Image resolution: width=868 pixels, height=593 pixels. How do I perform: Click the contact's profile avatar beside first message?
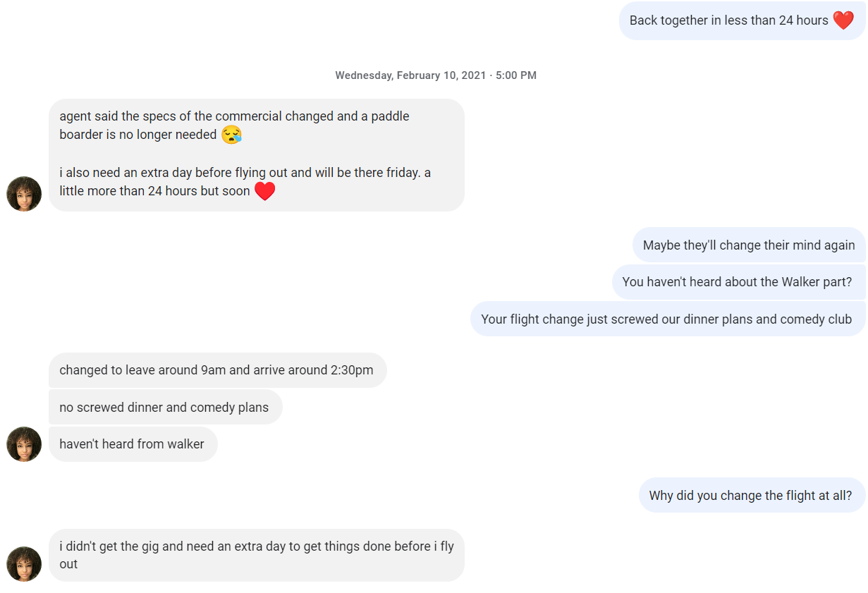pyautogui.click(x=23, y=193)
